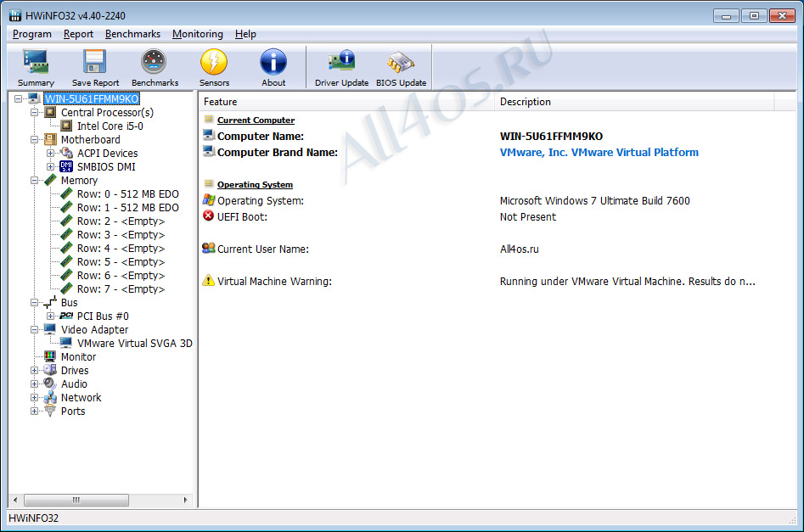Screen dimensions: 804x532
Task: Click the PCI Bus #0 icon
Action: click(66, 316)
